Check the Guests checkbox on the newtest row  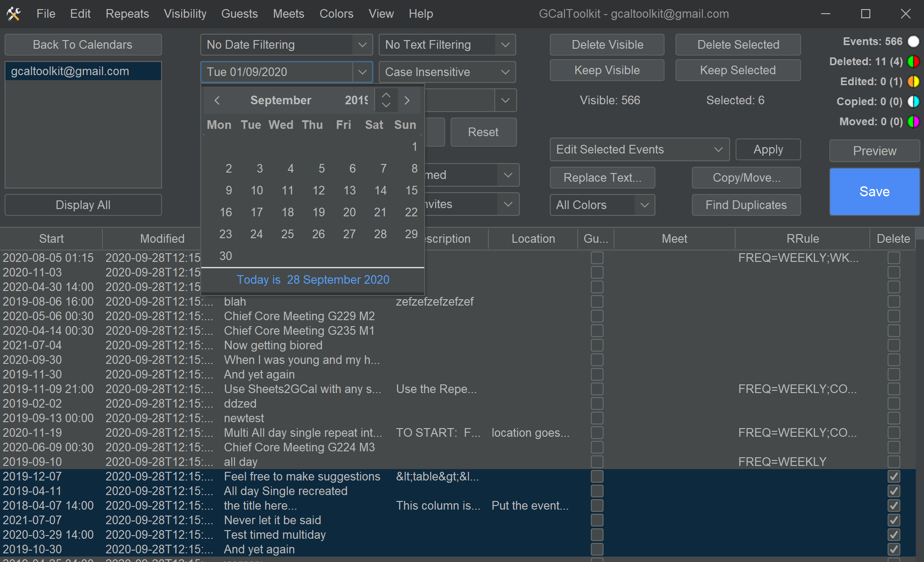point(597,418)
